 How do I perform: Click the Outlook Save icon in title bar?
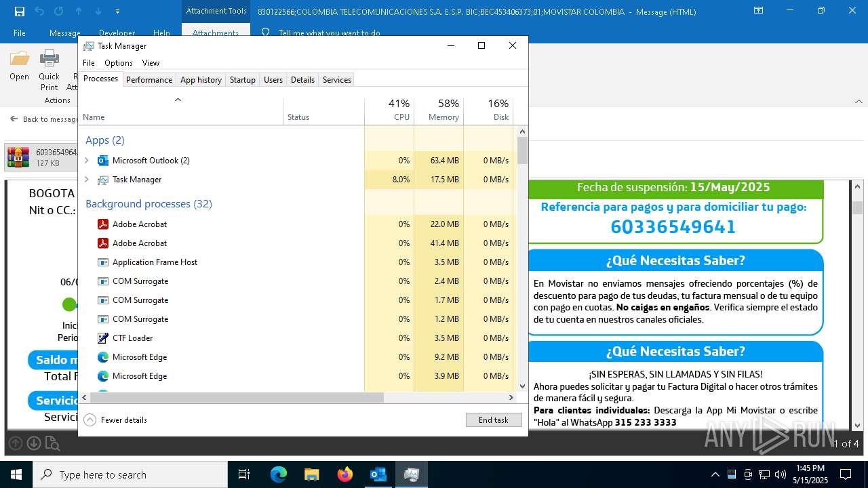(20, 12)
